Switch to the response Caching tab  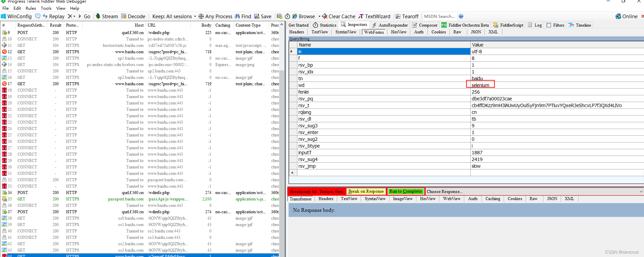coord(493,199)
